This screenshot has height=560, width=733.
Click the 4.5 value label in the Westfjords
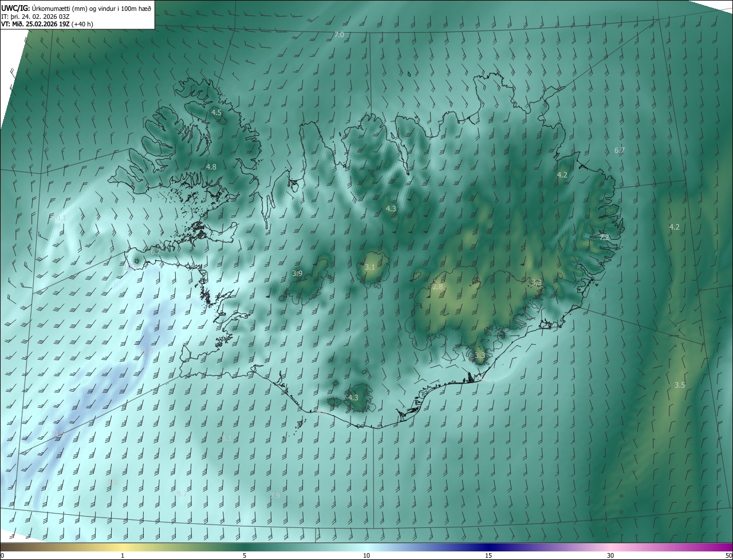tap(216, 113)
